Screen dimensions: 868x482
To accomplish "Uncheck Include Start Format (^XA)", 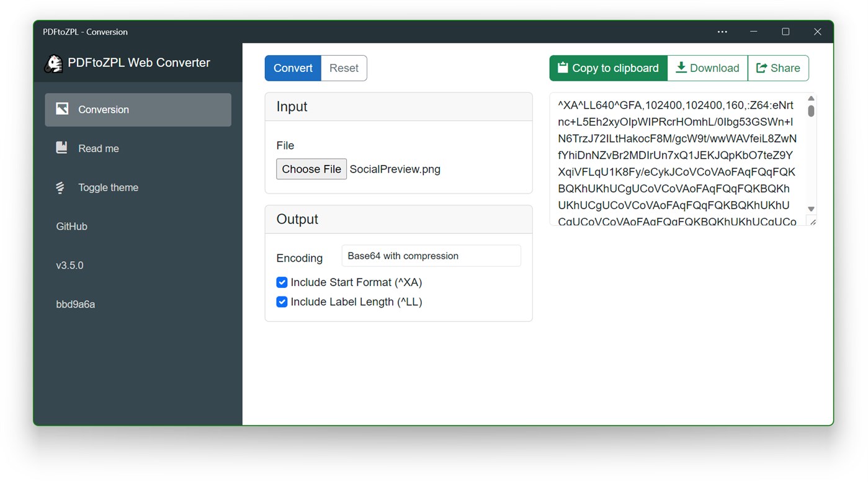I will pos(282,282).
